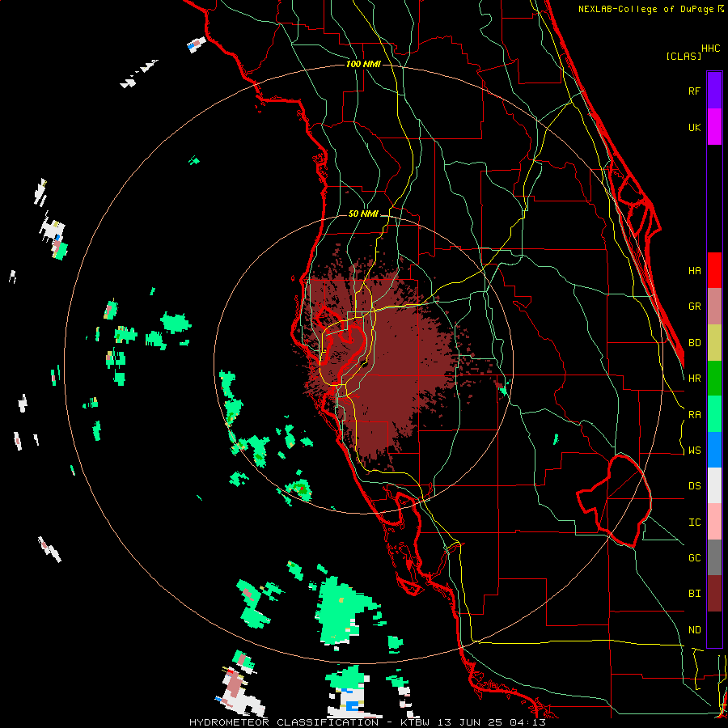Click the "UK" legend label

point(694,127)
